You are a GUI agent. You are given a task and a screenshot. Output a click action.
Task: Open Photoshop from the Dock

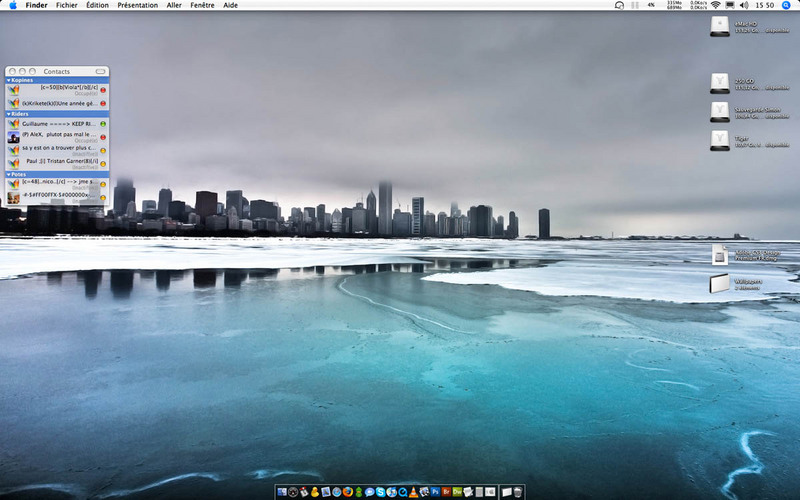point(435,492)
